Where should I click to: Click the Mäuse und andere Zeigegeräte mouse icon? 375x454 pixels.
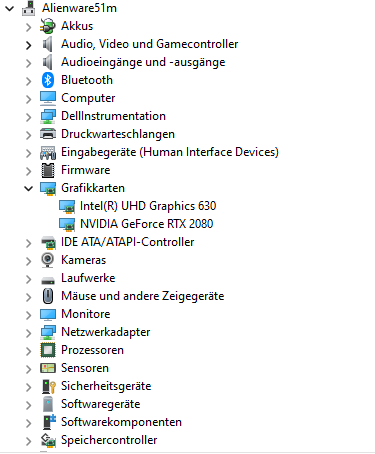pos(48,296)
